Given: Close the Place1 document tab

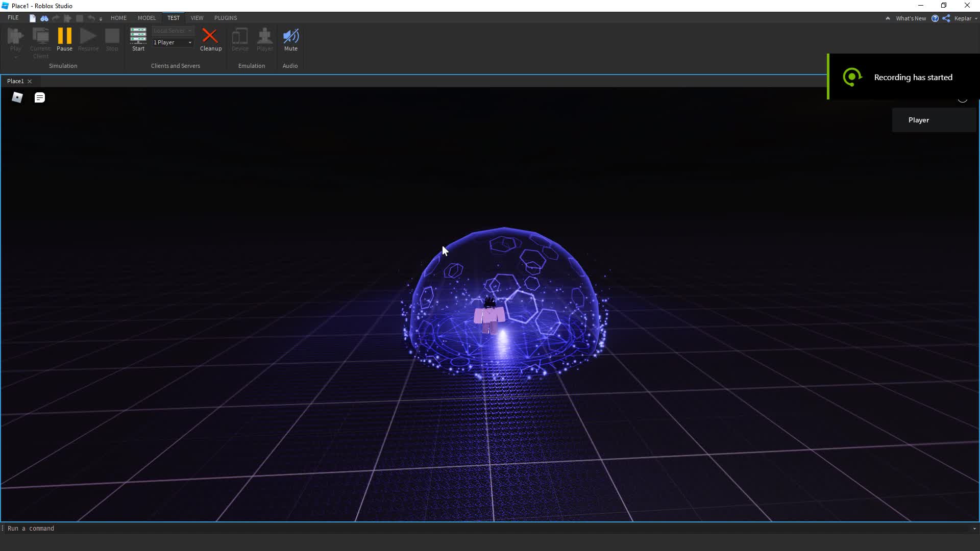Looking at the screenshot, I should tap(30, 81).
